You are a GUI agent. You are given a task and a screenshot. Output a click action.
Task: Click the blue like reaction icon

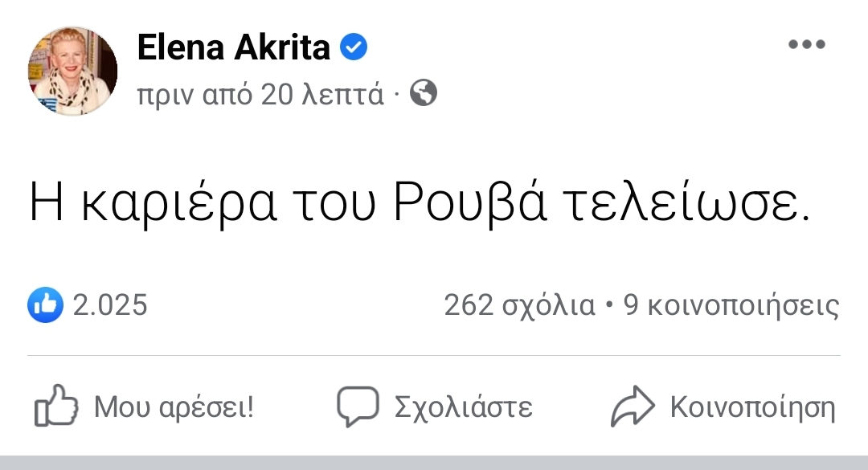(45, 304)
